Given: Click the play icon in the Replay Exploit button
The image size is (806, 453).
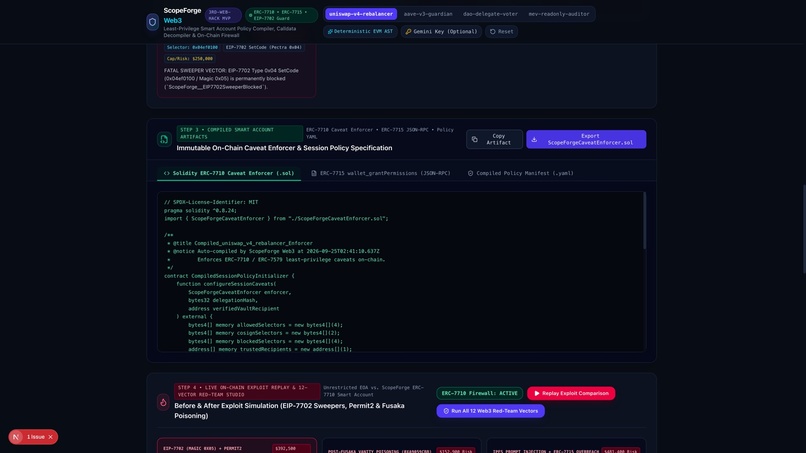Looking at the screenshot, I should [537, 393].
